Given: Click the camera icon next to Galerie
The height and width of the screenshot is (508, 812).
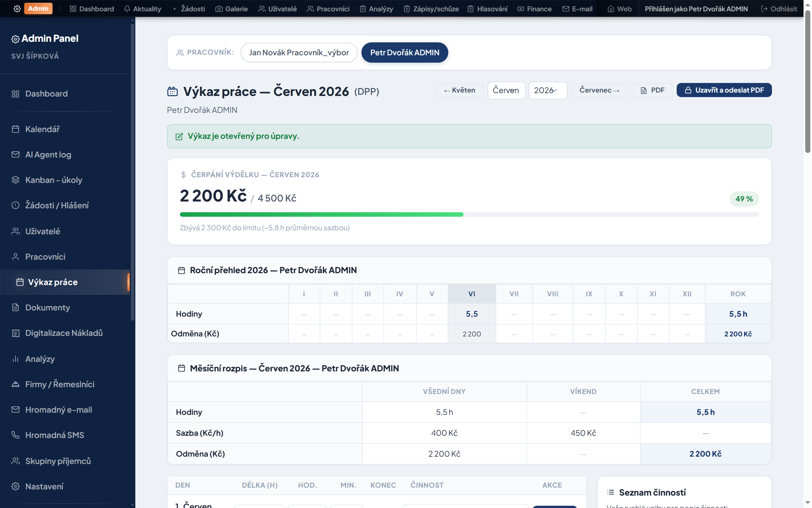Looking at the screenshot, I should tap(219, 9).
